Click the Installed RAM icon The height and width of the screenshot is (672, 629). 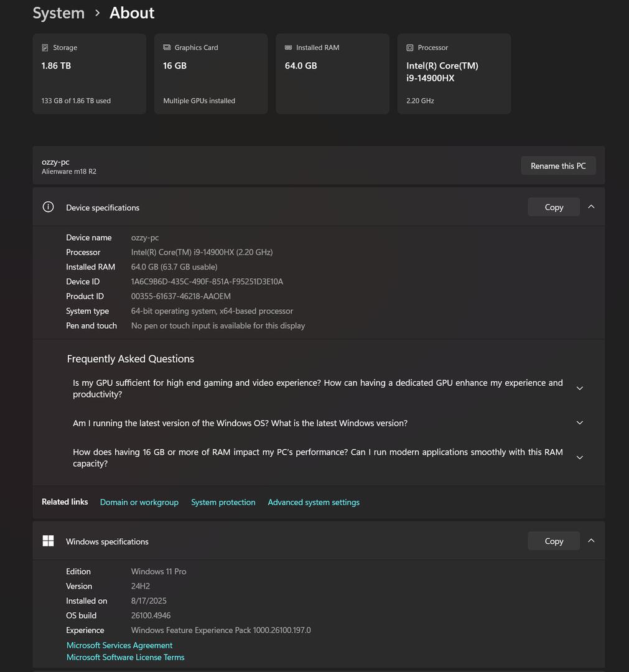[288, 47]
